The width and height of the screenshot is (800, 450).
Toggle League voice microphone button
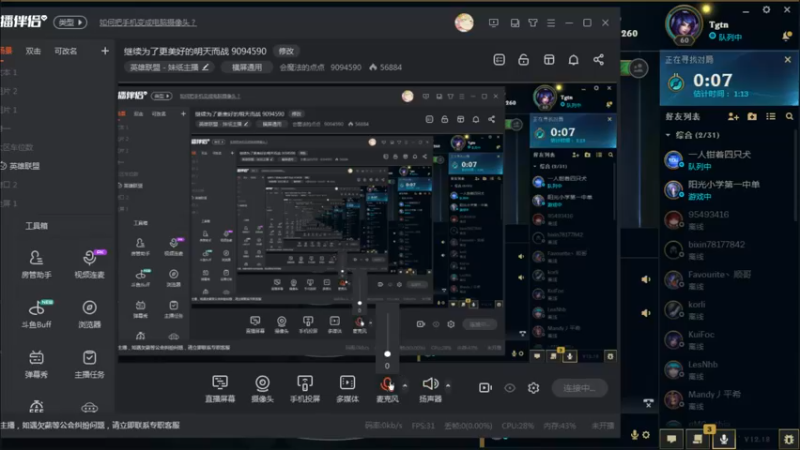723,439
